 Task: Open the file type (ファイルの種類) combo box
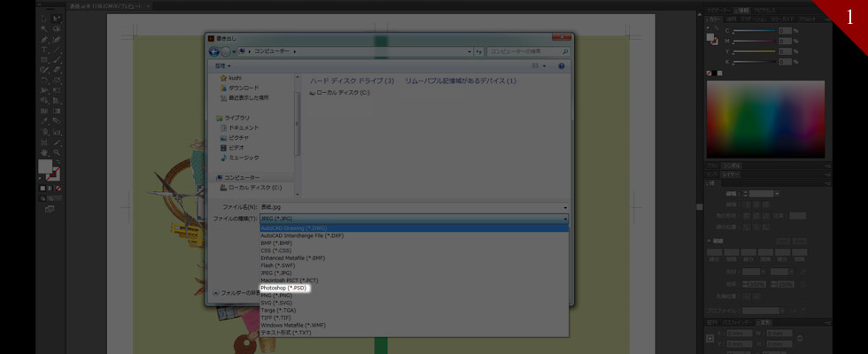tap(415, 219)
